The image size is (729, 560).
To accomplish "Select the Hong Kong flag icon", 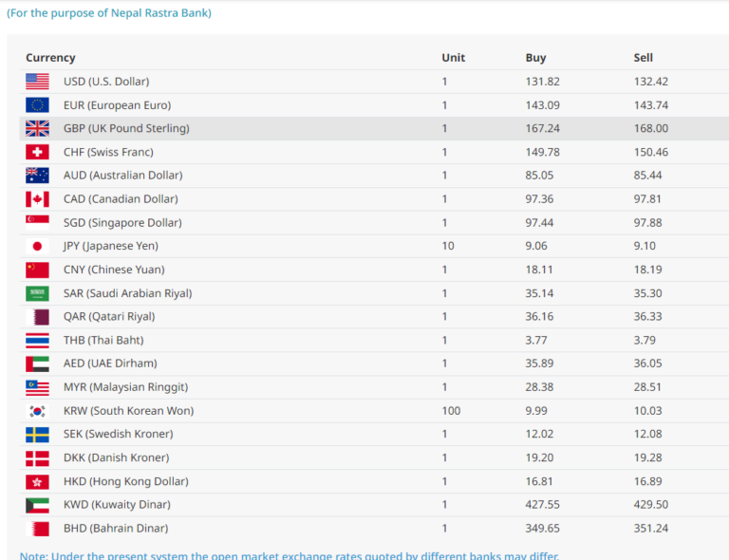I will point(37,481).
